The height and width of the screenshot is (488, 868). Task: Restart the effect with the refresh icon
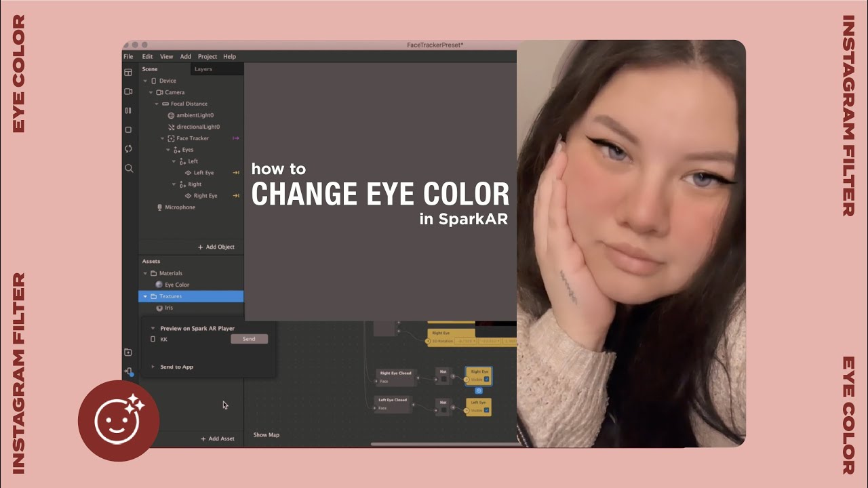pos(128,148)
